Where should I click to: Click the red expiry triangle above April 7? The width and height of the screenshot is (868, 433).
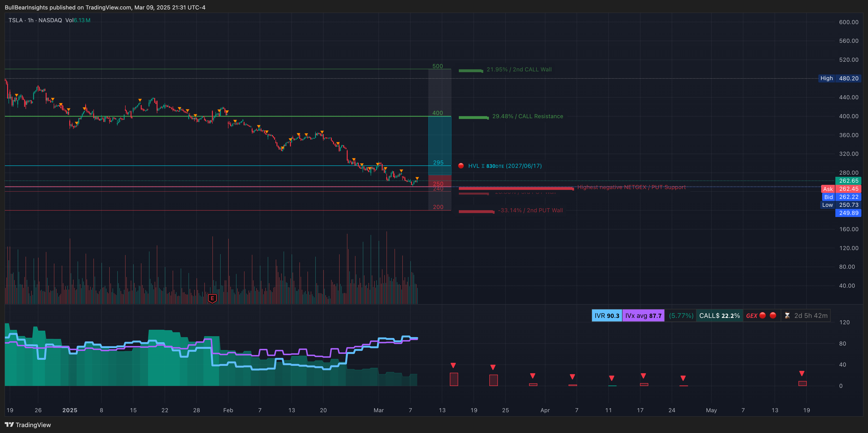point(572,377)
